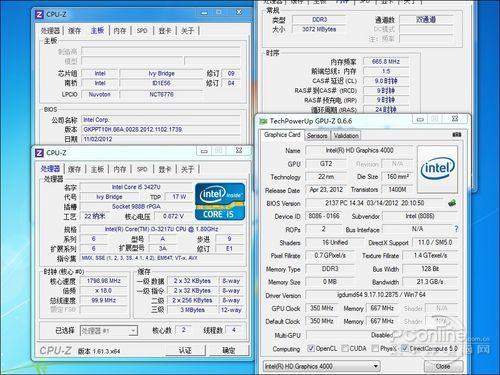The image size is (500, 375).
Task: Click the memory frequency 665.8 MHz value
Action: click(386, 61)
